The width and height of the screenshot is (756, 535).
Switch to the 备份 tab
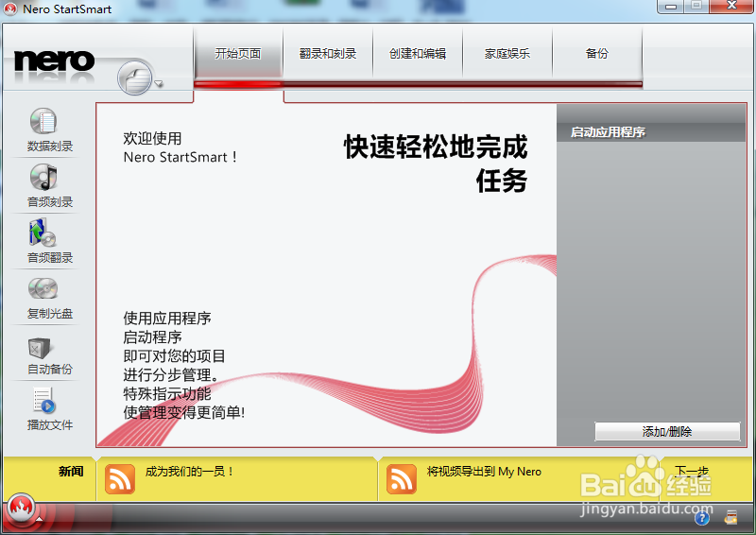597,53
